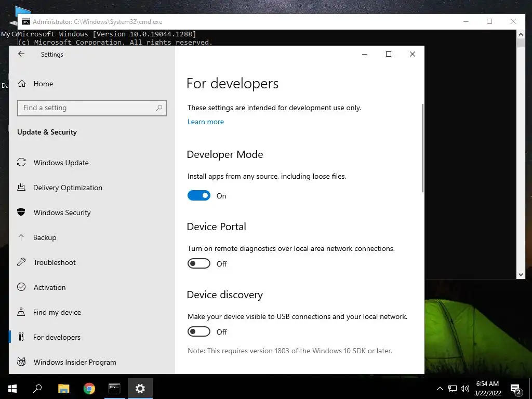Click the Find a setting search field
532x399 pixels.
point(92,108)
